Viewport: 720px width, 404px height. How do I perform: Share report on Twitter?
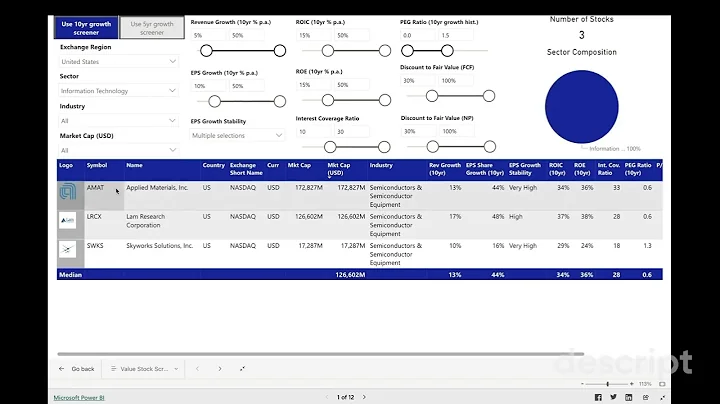click(x=613, y=397)
